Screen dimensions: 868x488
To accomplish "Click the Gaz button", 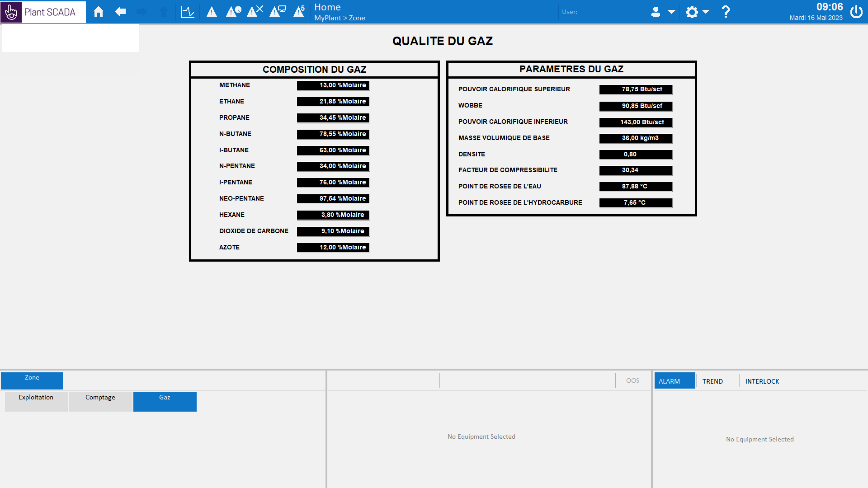I will [165, 401].
